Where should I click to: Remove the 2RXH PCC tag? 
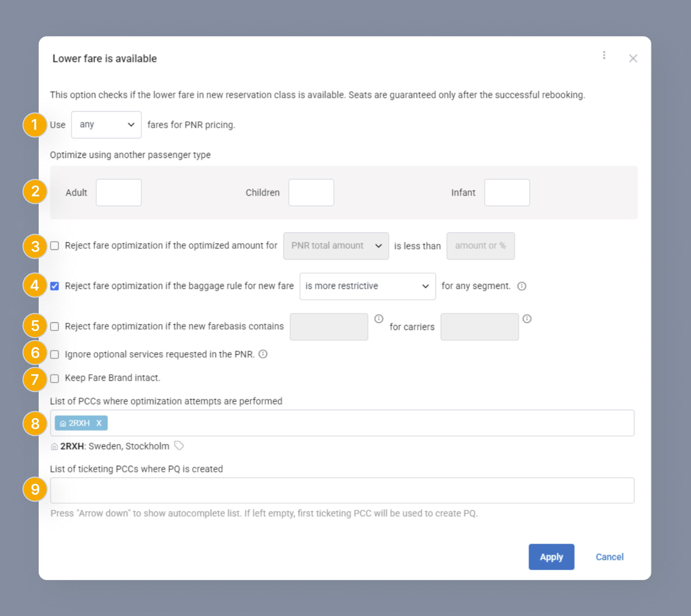pyautogui.click(x=99, y=423)
